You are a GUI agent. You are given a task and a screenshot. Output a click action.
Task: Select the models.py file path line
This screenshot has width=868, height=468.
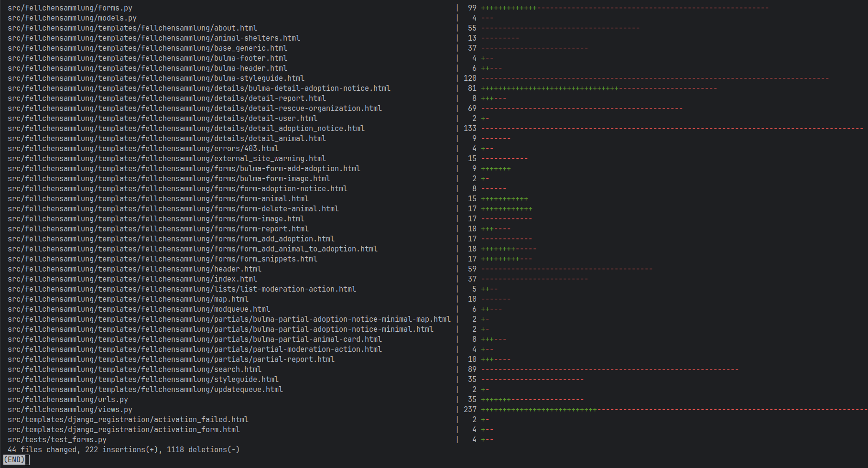72,18
